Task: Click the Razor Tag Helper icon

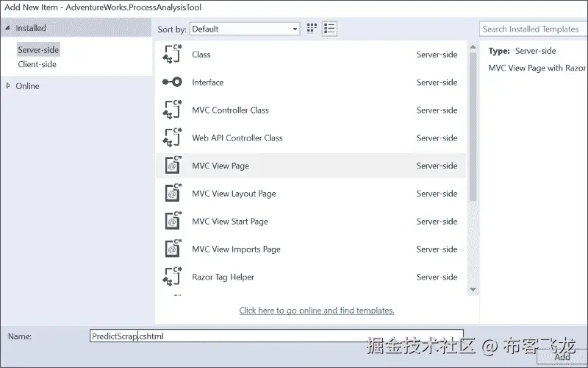Action: pyautogui.click(x=172, y=277)
